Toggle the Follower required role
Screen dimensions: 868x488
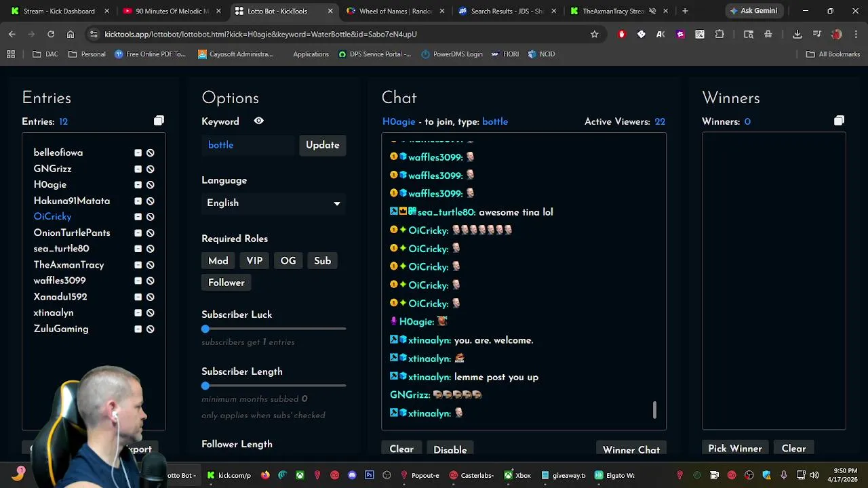point(226,283)
